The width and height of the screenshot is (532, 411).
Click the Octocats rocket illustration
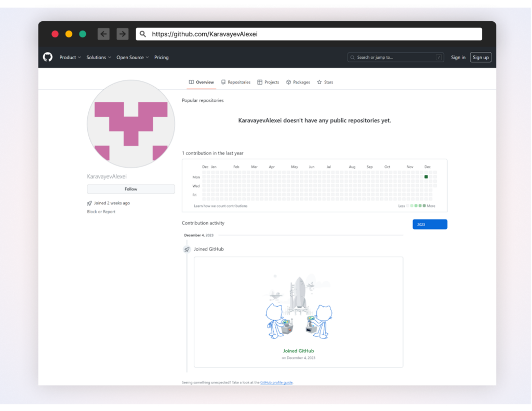tap(299, 307)
